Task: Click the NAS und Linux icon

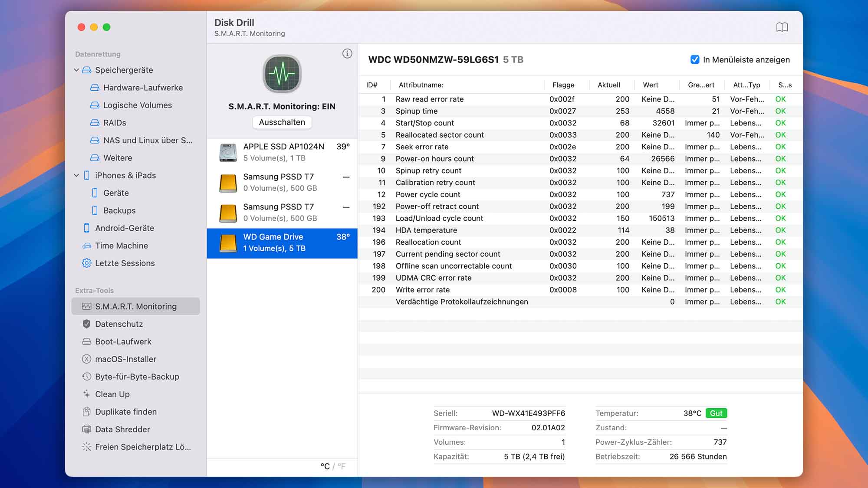Action: (x=95, y=140)
